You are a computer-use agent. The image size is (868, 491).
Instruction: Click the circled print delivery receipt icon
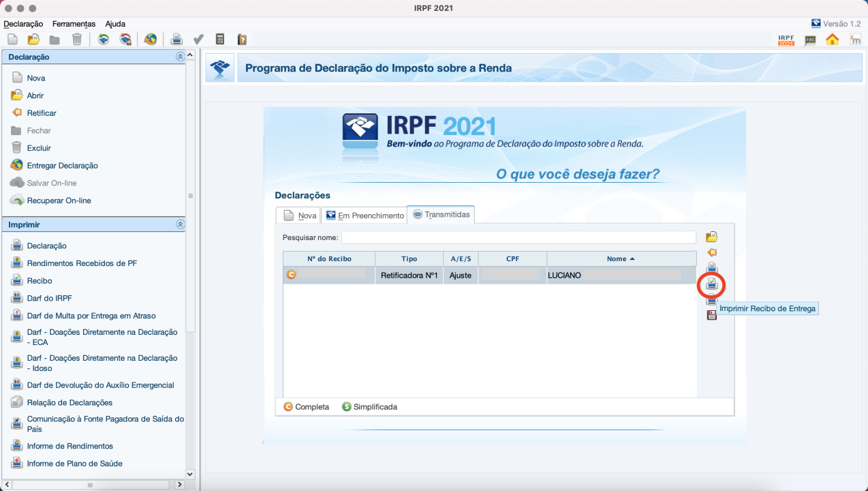[712, 284]
